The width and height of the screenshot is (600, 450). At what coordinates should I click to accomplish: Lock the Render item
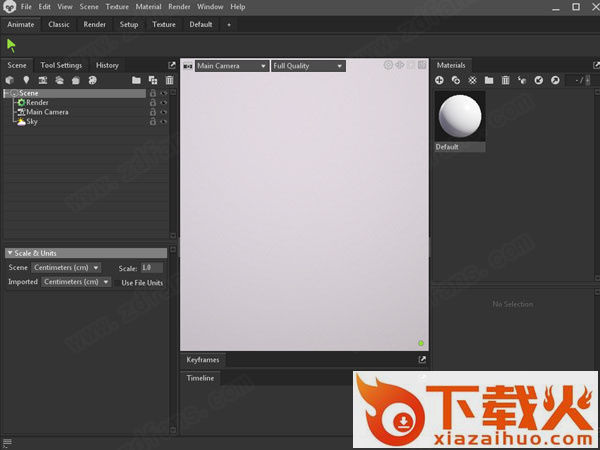[x=153, y=103]
